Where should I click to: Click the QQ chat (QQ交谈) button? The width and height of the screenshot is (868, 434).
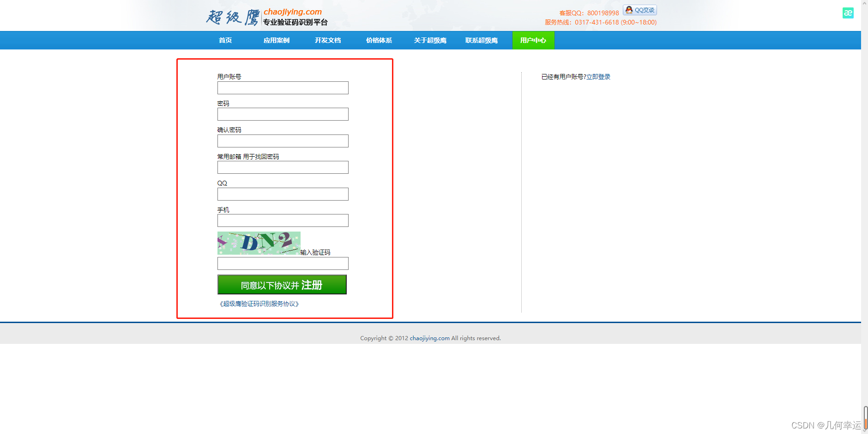click(x=640, y=10)
